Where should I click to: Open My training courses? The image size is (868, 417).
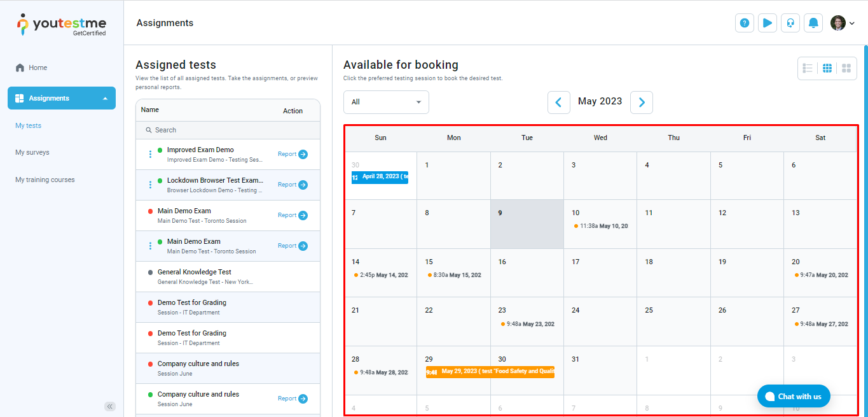coord(45,180)
